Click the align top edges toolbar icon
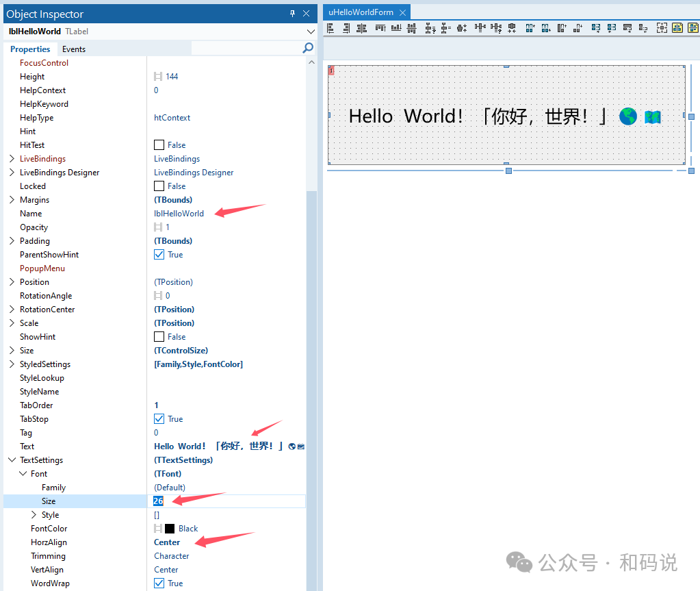 click(x=380, y=27)
